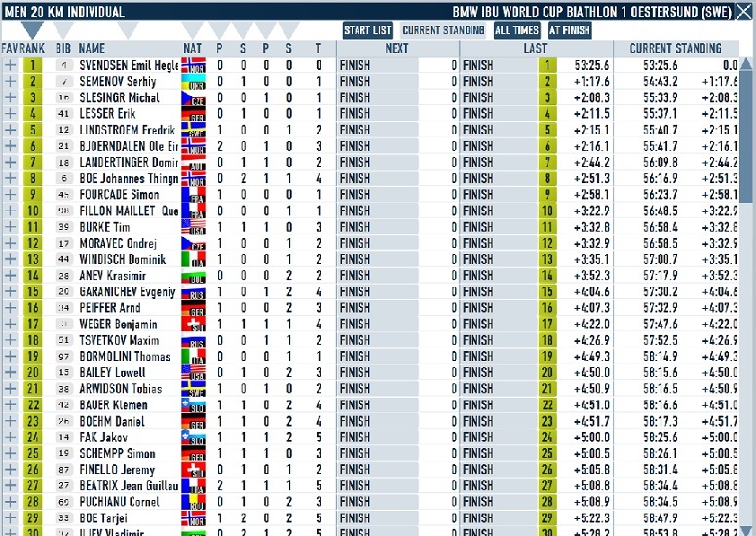Viewport: 756px width, 536px height.
Task: Click Norway flag next to SVENDSEN
Action: (x=193, y=65)
